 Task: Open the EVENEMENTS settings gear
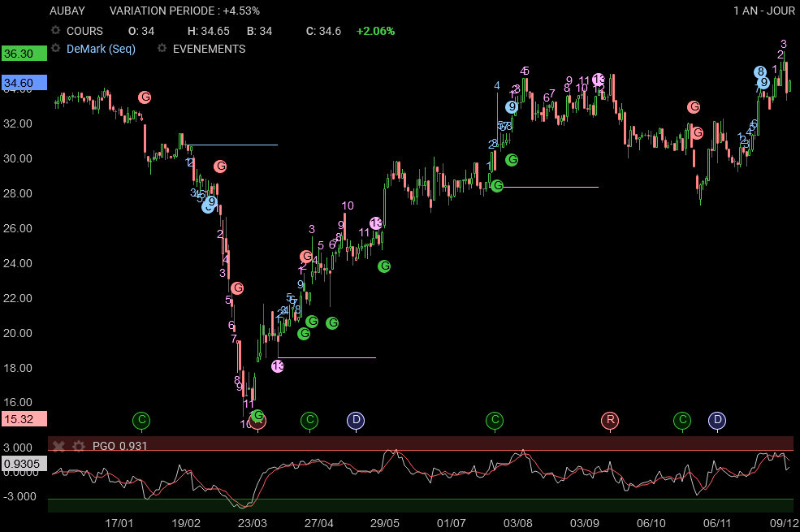(x=162, y=49)
